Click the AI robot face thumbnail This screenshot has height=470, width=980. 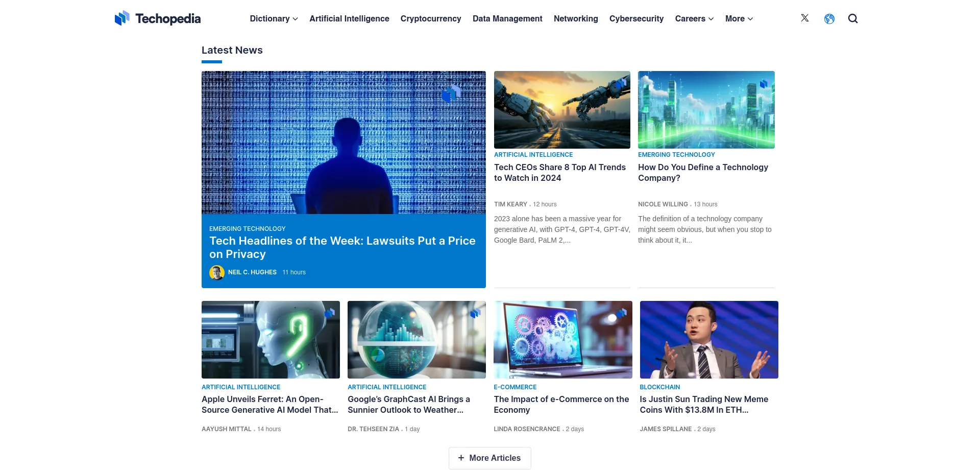pyautogui.click(x=271, y=340)
